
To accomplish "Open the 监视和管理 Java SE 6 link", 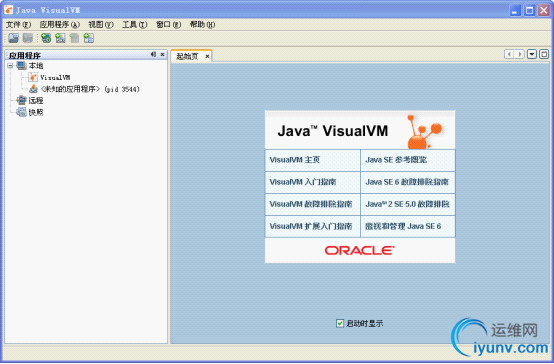I will pyautogui.click(x=403, y=227).
